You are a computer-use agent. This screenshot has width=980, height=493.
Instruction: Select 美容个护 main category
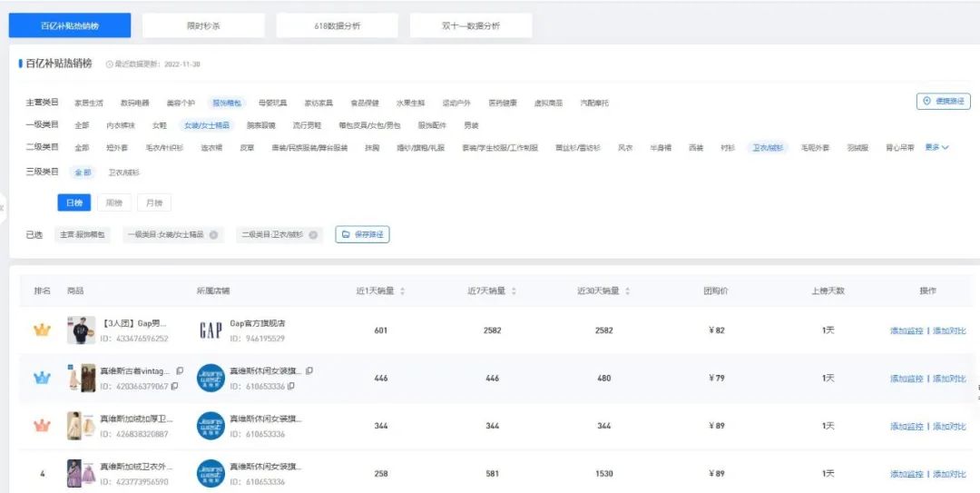[181, 104]
